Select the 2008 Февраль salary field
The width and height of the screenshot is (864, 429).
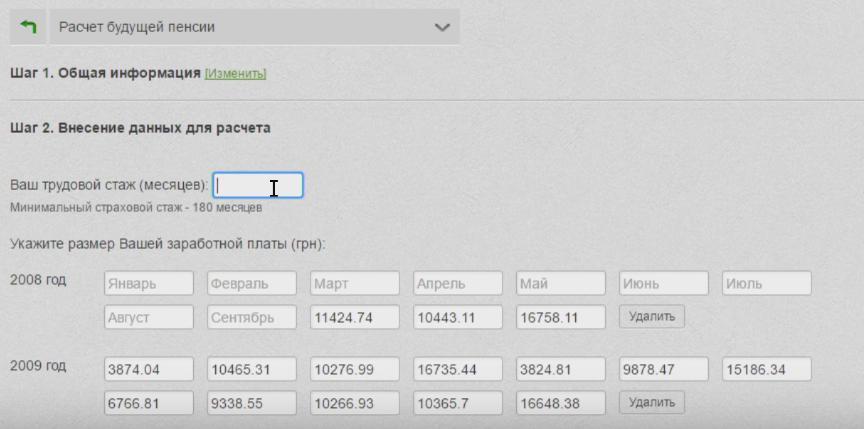pyautogui.click(x=252, y=283)
